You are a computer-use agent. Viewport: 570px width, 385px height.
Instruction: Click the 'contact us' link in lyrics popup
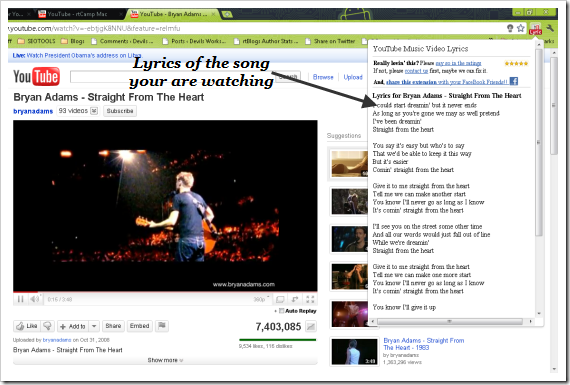click(416, 71)
